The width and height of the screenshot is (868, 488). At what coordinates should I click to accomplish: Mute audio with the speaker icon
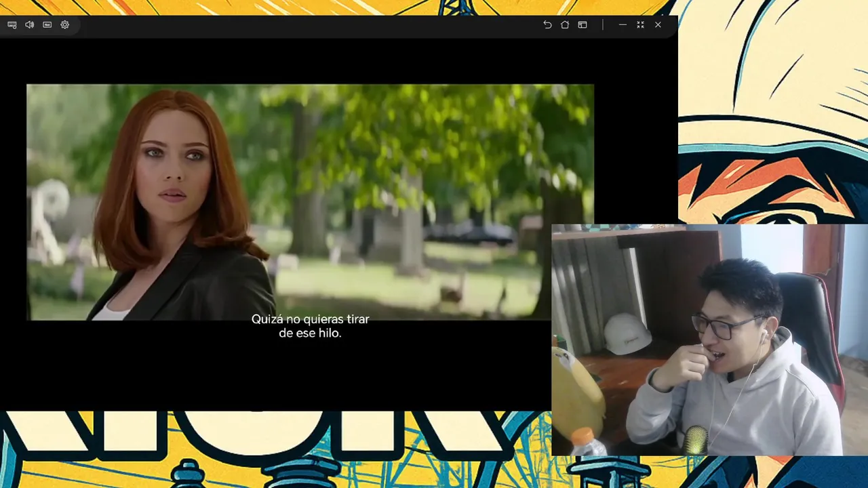click(30, 24)
